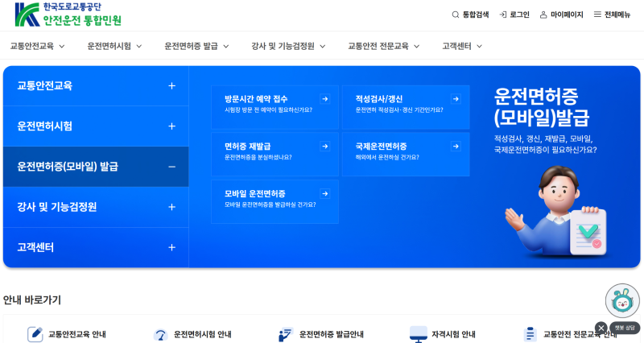This screenshot has height=343, width=644.
Task: Click the 로그인 login icon
Action: click(502, 14)
